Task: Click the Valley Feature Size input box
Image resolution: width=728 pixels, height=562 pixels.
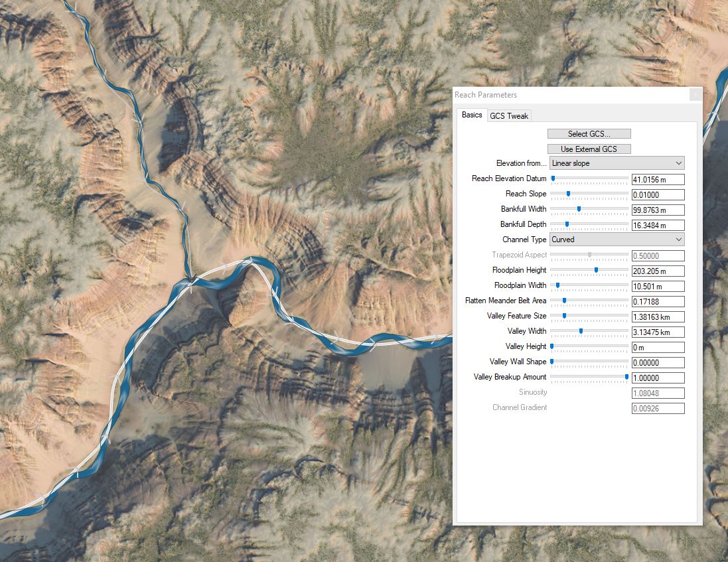Action: 657,317
